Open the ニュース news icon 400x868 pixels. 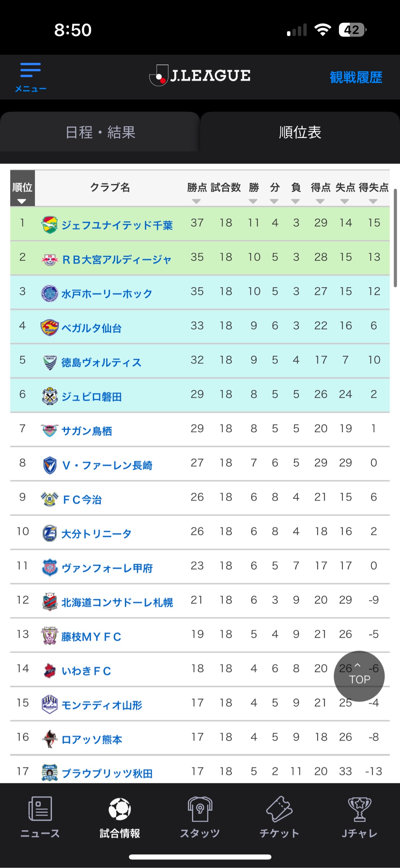[x=40, y=809]
